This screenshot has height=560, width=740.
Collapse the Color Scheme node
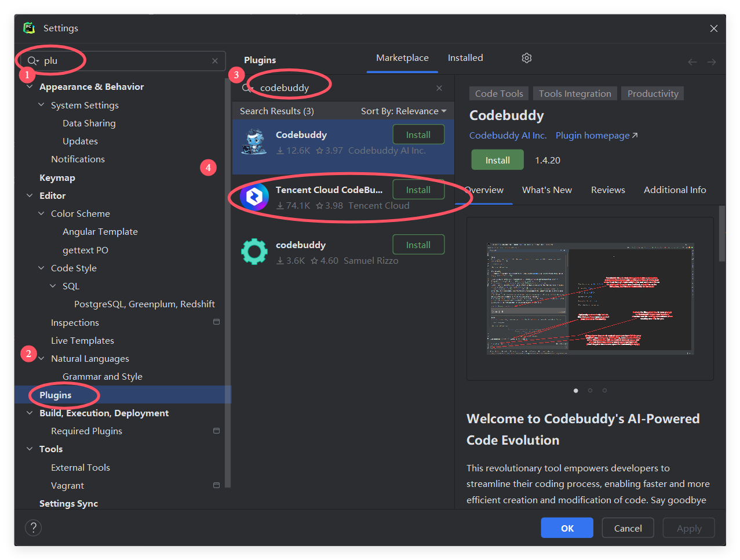(41, 213)
